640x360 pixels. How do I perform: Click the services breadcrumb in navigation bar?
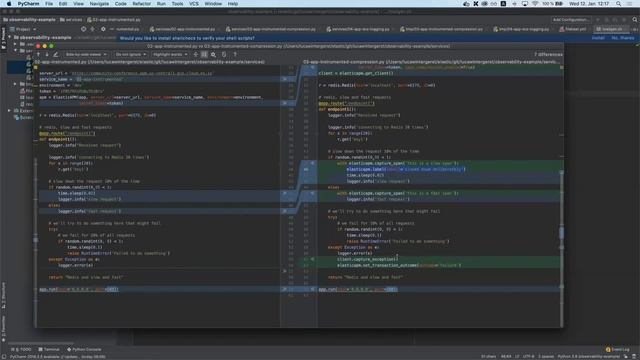(71, 20)
